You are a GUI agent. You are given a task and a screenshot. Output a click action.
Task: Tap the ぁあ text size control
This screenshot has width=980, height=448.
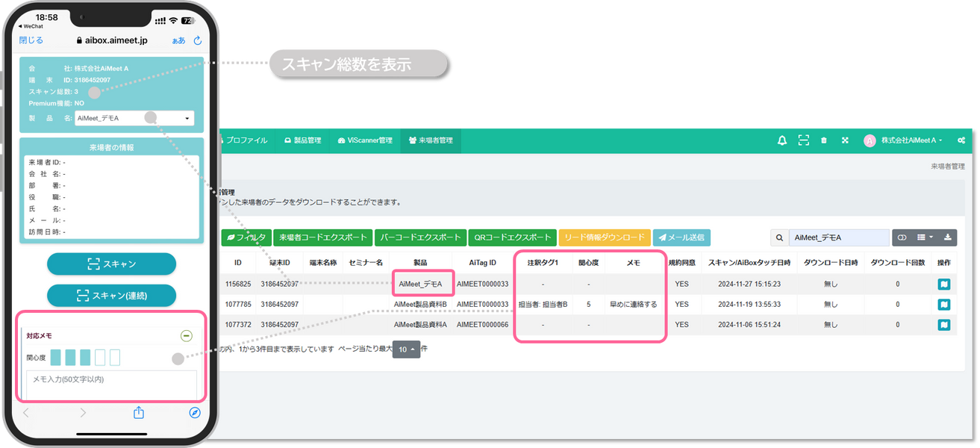[x=178, y=40]
